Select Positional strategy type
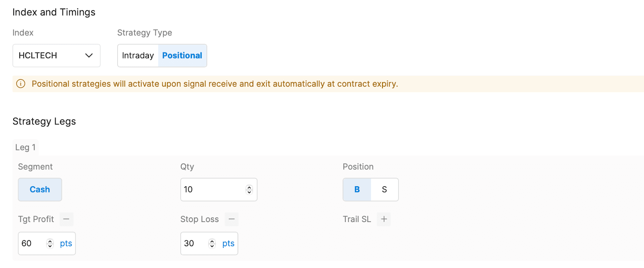644x268 pixels. (182, 56)
